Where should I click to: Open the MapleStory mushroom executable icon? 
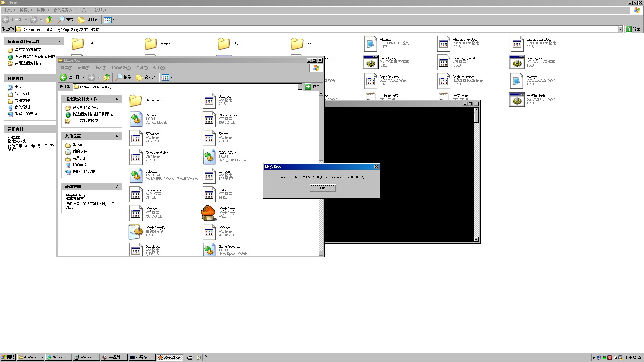[x=208, y=213]
